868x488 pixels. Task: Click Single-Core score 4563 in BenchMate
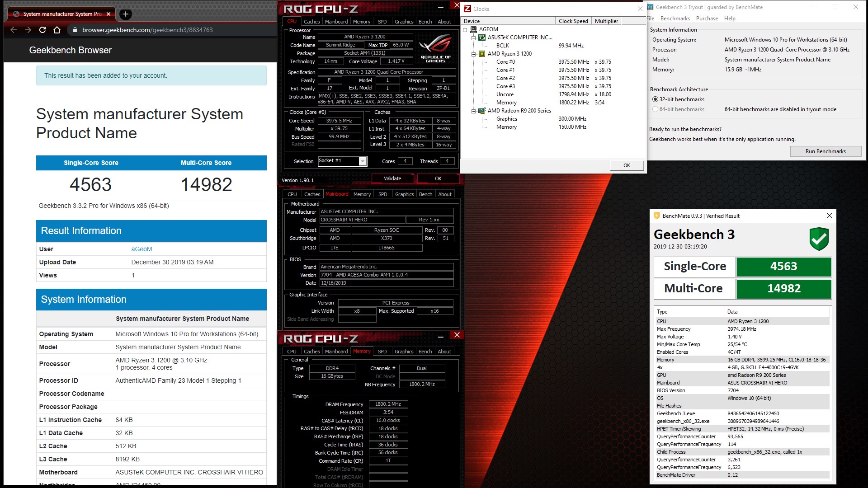click(783, 267)
